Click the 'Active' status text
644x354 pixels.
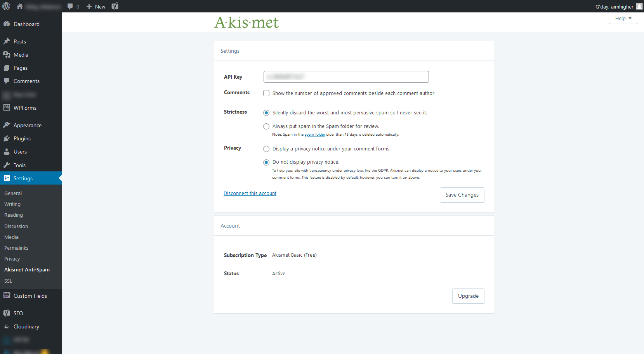tap(279, 273)
